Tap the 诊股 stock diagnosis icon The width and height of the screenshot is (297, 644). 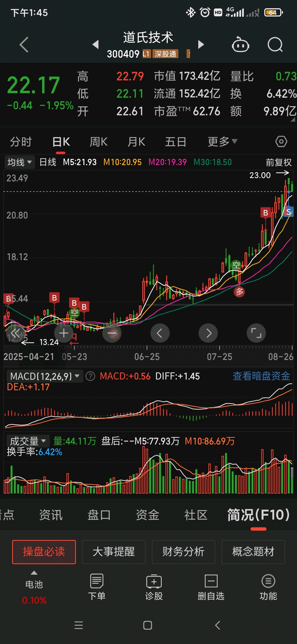point(154,587)
